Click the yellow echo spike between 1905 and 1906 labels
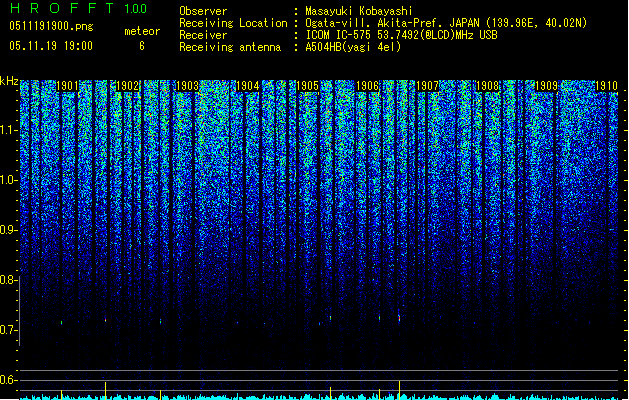629x400 pixels. coord(331,393)
